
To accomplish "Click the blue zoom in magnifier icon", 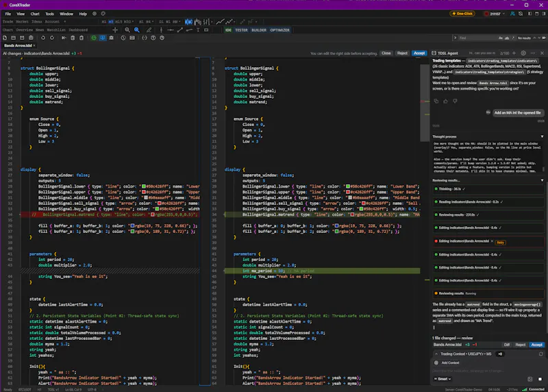I will (137, 30).
